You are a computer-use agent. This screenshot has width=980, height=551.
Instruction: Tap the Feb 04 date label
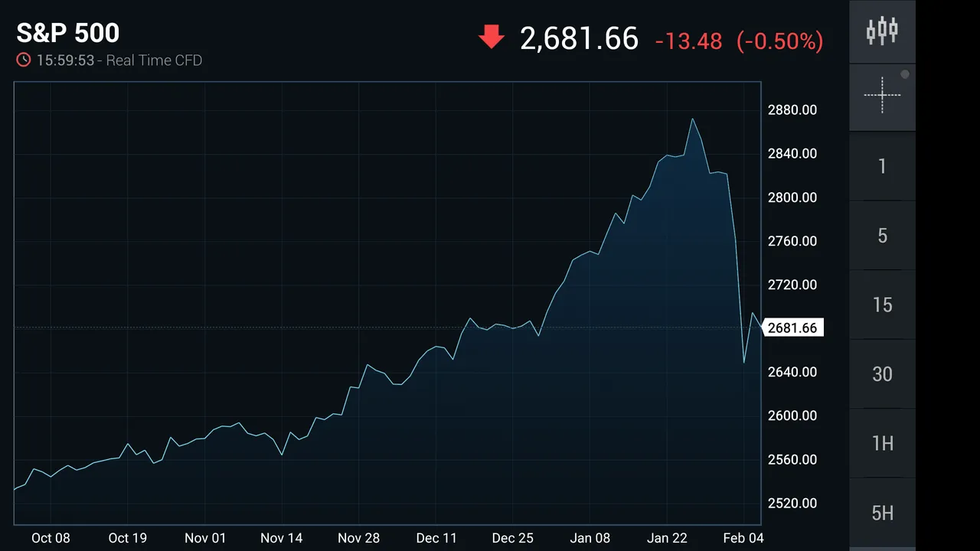point(744,538)
